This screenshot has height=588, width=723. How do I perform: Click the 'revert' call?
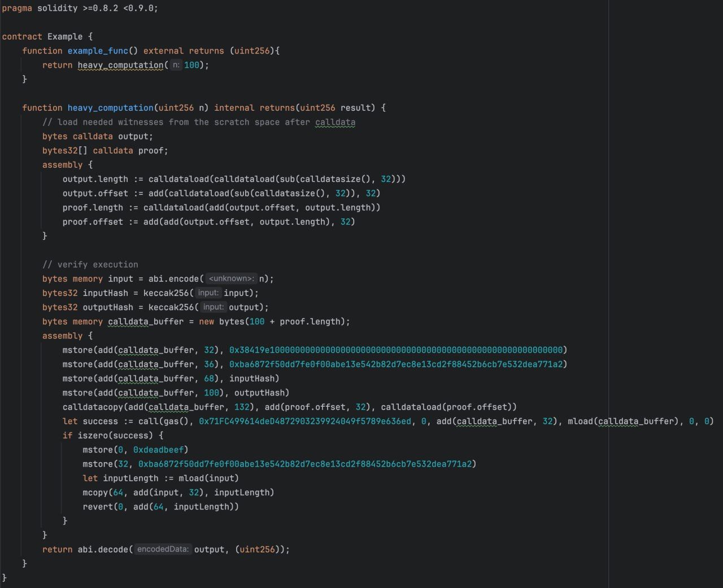[x=98, y=507]
